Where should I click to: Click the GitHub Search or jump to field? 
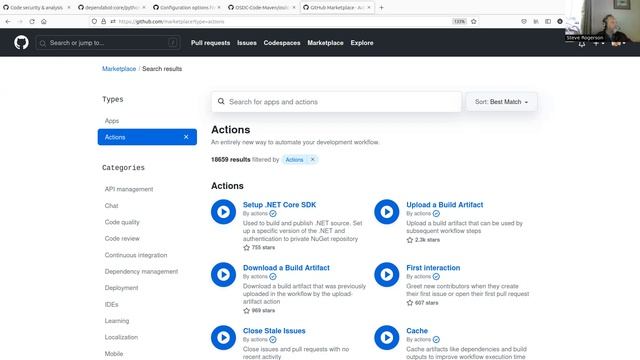coord(108,43)
